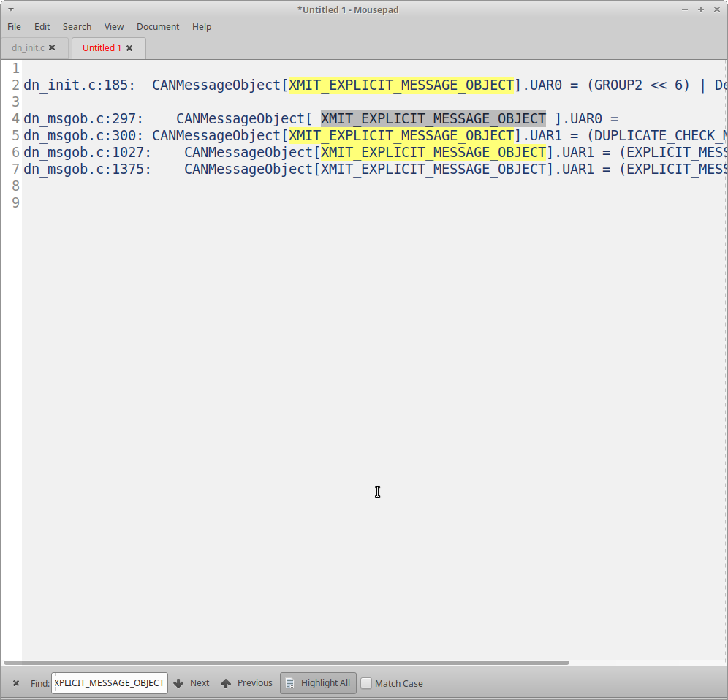Close the Untitled 1 tab
Screen dimensions: 728x700
pyautogui.click(x=129, y=48)
